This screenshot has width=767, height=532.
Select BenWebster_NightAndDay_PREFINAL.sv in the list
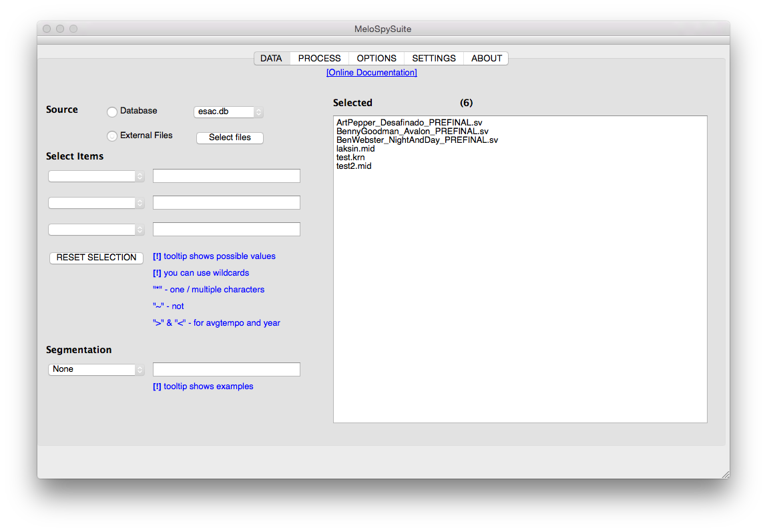tap(417, 140)
